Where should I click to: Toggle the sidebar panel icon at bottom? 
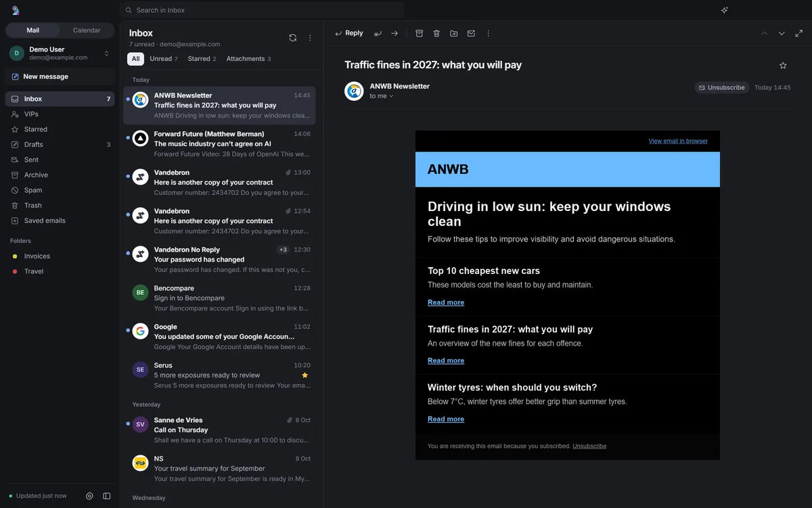click(107, 496)
